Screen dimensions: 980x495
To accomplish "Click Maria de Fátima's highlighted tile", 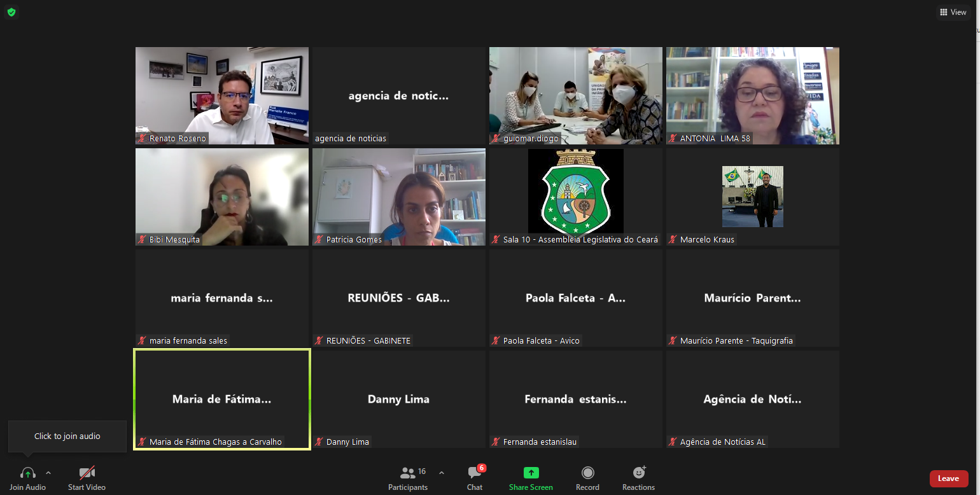I will [x=221, y=399].
